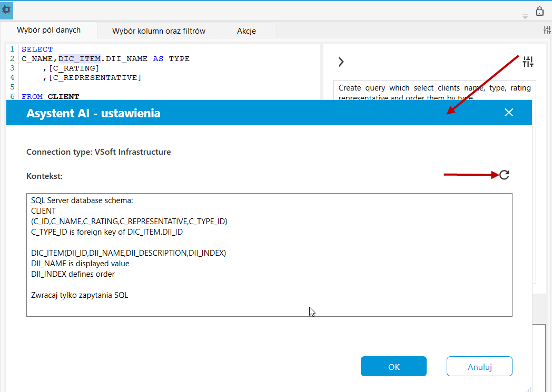The height and width of the screenshot is (392, 552).
Task: Click the resize grip at dialog's bottom corner
Action: 529,389
